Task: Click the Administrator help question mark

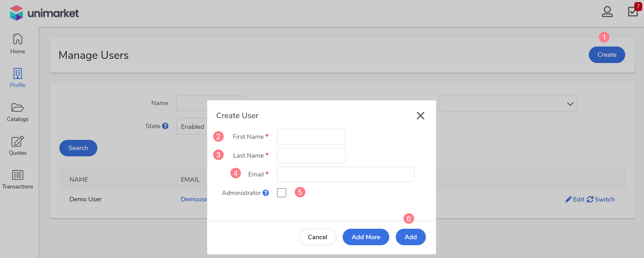Action: pos(266,193)
